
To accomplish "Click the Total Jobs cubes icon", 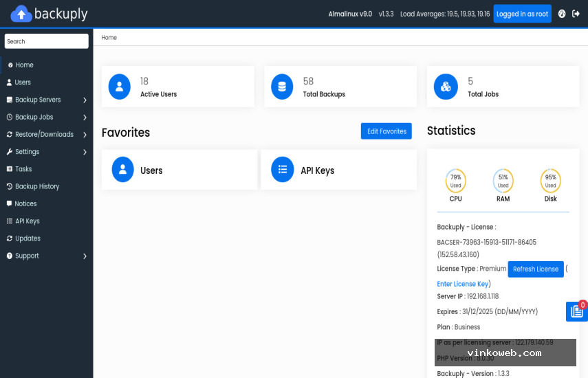I will pos(446,87).
